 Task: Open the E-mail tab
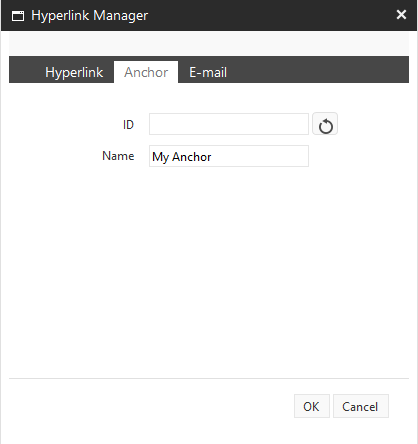coord(208,72)
